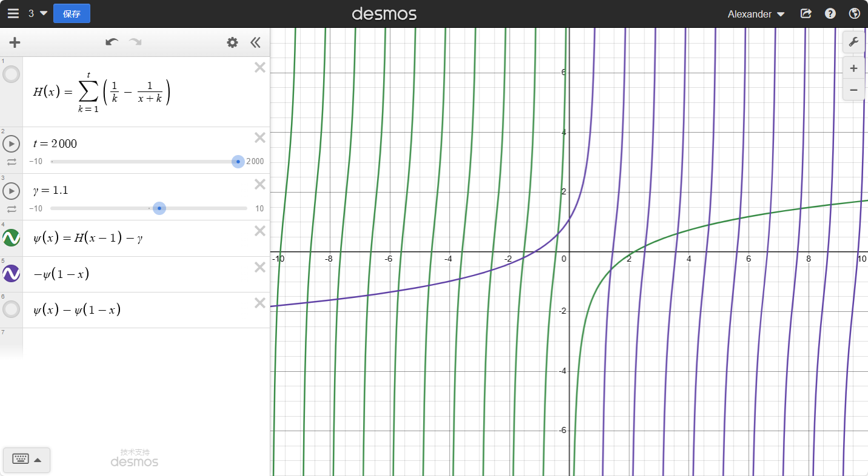The width and height of the screenshot is (868, 476).
Task: Expand the keyboard panel arrow
Action: (x=38, y=460)
